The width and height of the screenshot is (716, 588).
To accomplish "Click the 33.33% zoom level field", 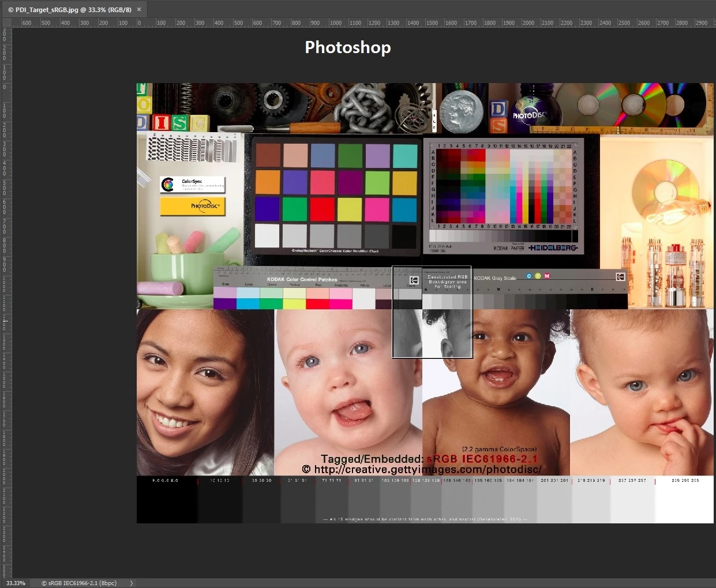I will pos(16,583).
